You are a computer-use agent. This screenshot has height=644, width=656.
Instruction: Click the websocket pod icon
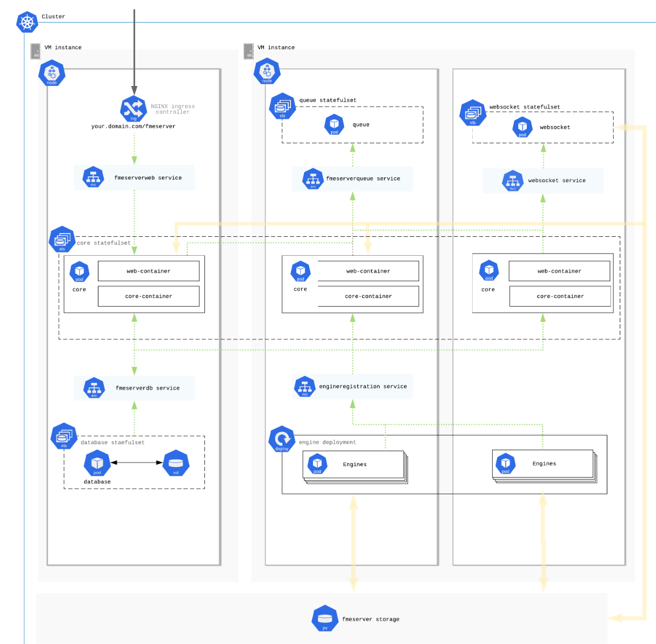pos(522,127)
